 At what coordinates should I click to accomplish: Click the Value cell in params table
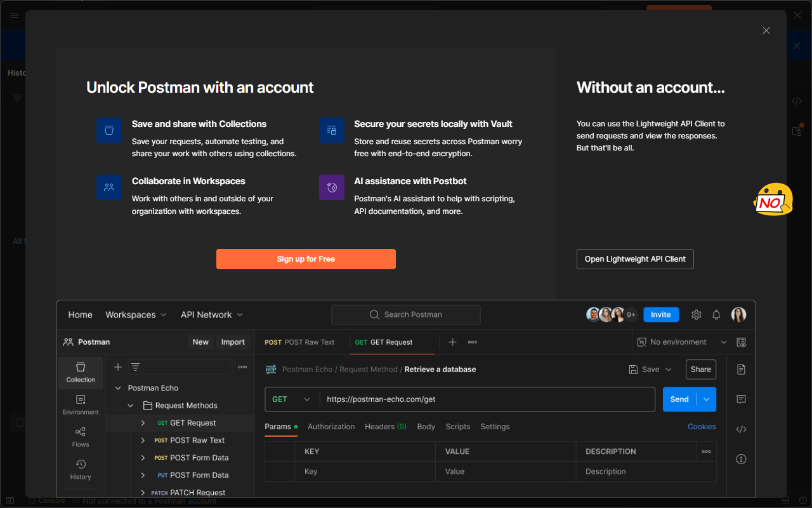(x=506, y=472)
